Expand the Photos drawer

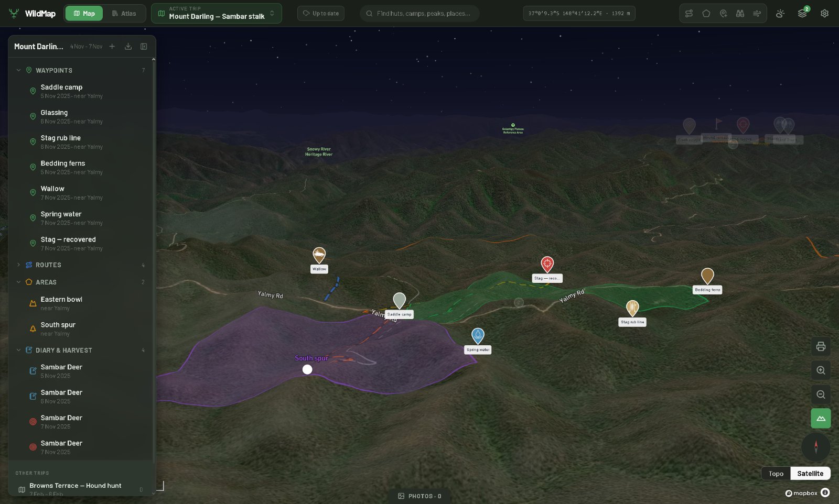coord(419,496)
